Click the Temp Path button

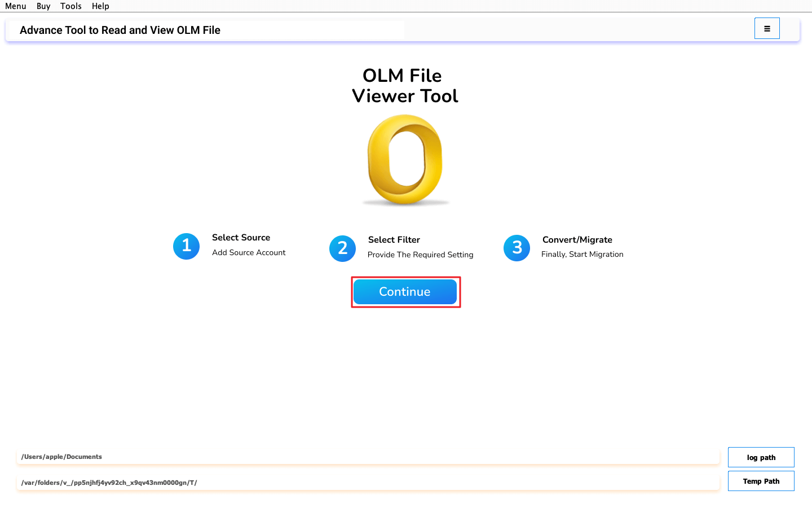point(761,481)
